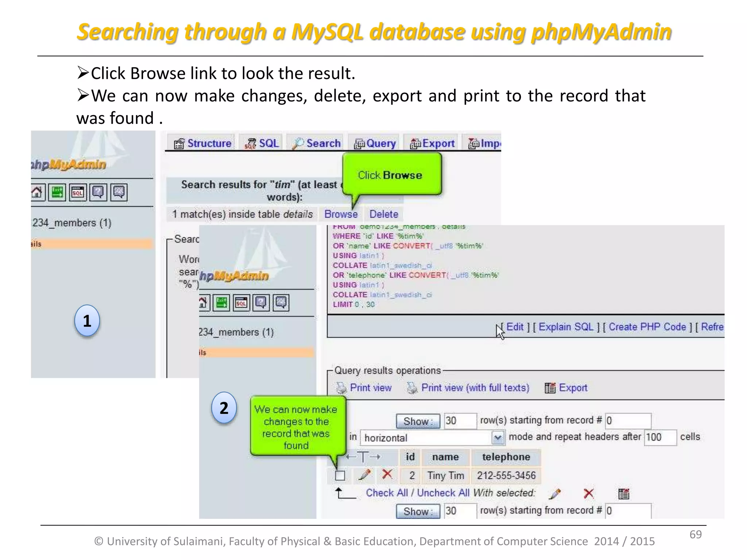Click printer icon beside full texts print view
747x560 pixels.
(x=412, y=388)
